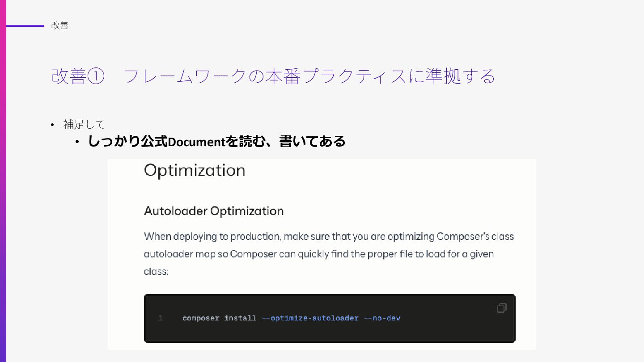Click line number 1 in code block
This screenshot has height=362, width=644.
[161, 318]
